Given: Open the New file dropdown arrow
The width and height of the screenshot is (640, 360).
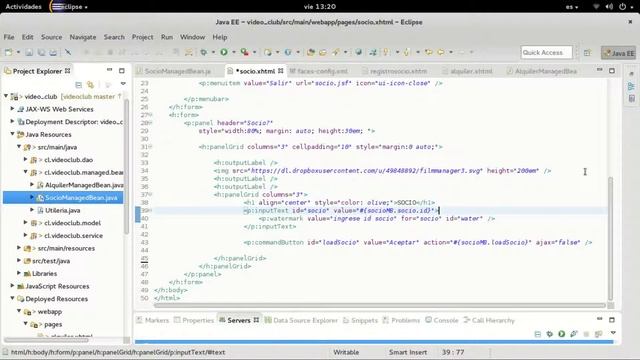Looking at the screenshot, I should pyautogui.click(x=18, y=52).
